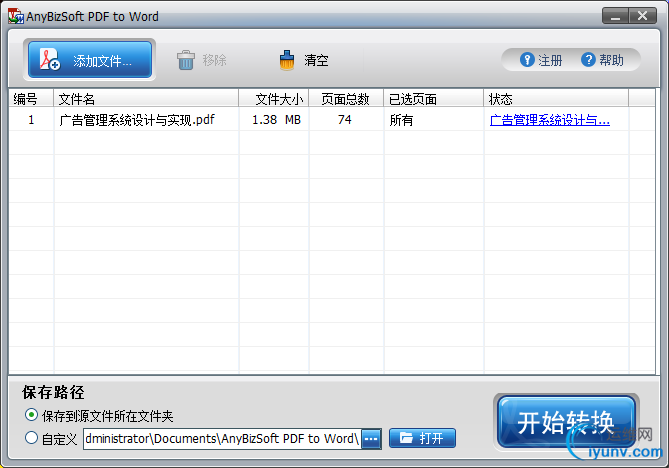This screenshot has height=468, width=669.
Task: Click the 所有 selected pages cell
Action: [x=401, y=120]
